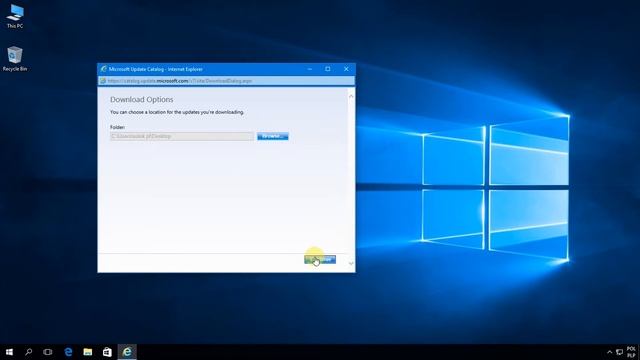Click the Continue button in the dialog
The width and height of the screenshot is (640, 360).
click(x=320, y=260)
